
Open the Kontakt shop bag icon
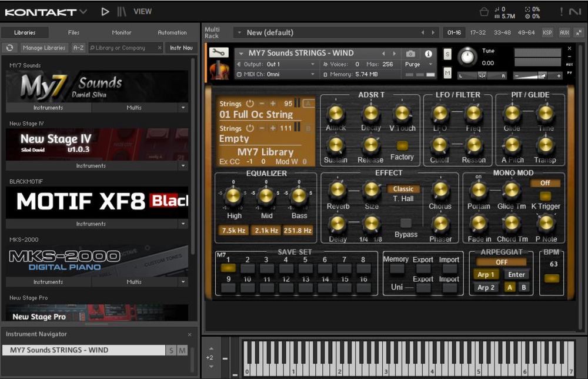coord(484,12)
